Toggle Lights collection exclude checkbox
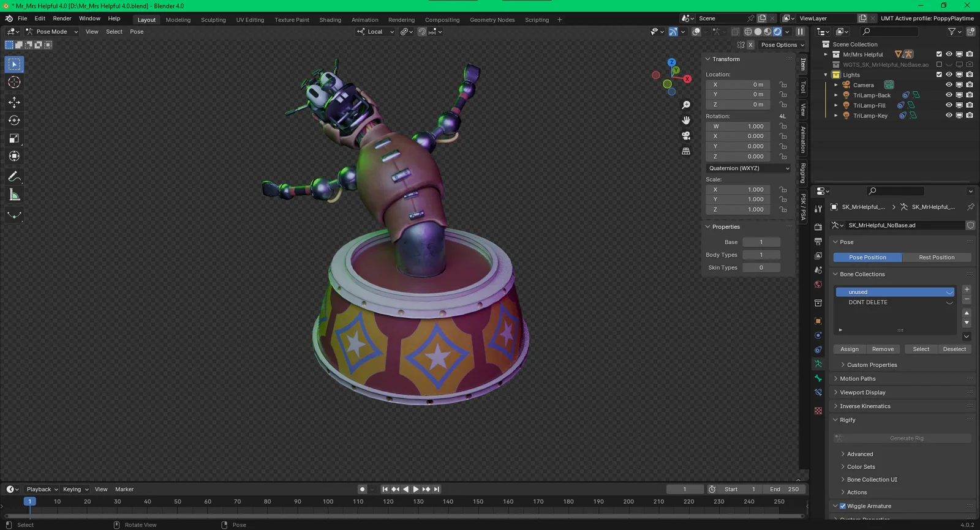Screen dimensions: 980x530 pos(939,75)
